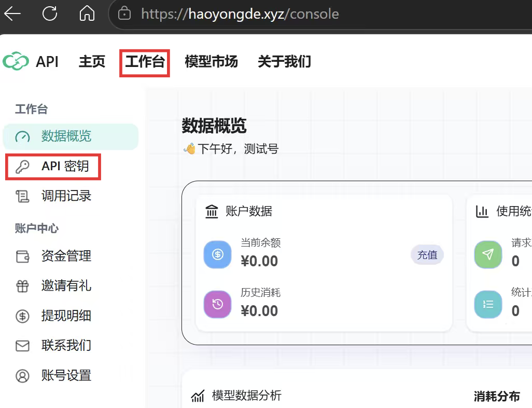Reload the page with refresh icon
532x408 pixels.
[50, 14]
